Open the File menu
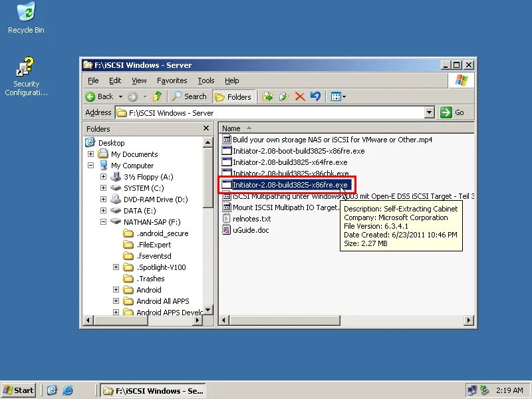This screenshot has height=399, width=532. click(93, 80)
